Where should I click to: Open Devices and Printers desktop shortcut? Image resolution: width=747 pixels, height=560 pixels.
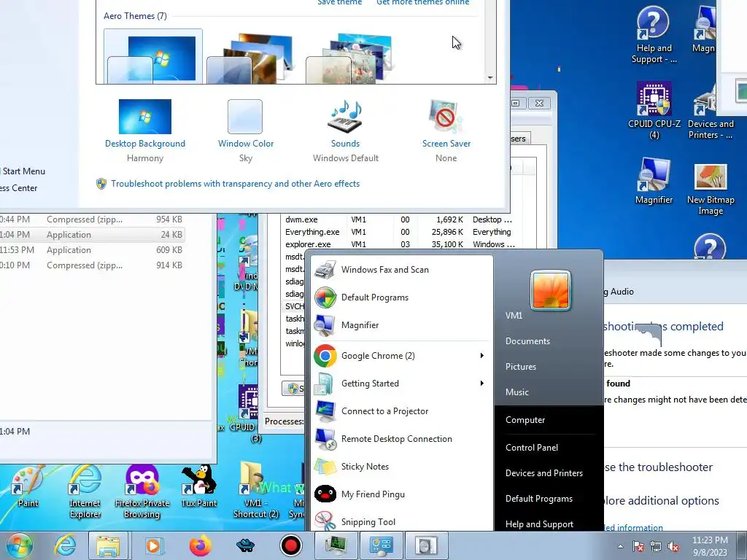[x=711, y=111]
